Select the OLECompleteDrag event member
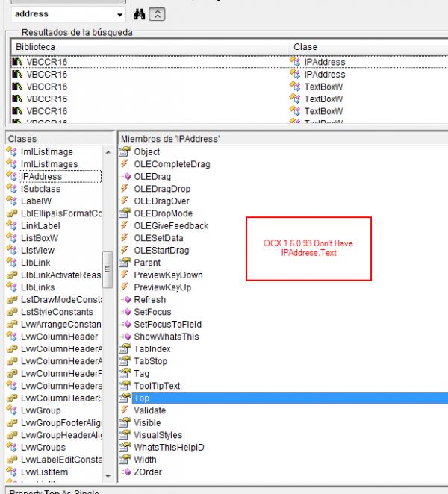448x494 pixels. pos(172,164)
